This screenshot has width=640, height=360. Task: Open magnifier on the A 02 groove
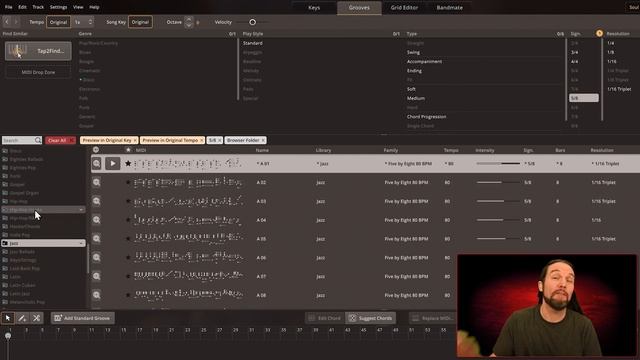click(x=96, y=182)
